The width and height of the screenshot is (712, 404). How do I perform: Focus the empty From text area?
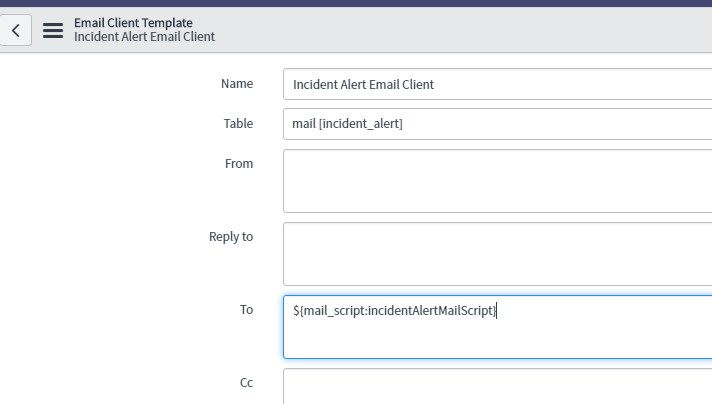coord(497,181)
